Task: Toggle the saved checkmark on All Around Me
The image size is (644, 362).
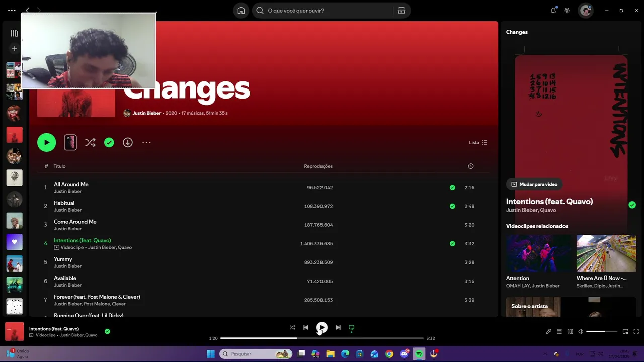Action: [x=452, y=187]
